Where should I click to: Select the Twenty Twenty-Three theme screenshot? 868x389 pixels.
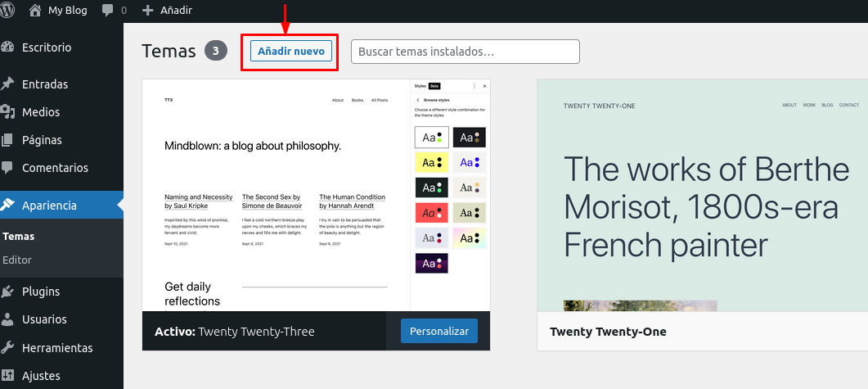(x=316, y=195)
